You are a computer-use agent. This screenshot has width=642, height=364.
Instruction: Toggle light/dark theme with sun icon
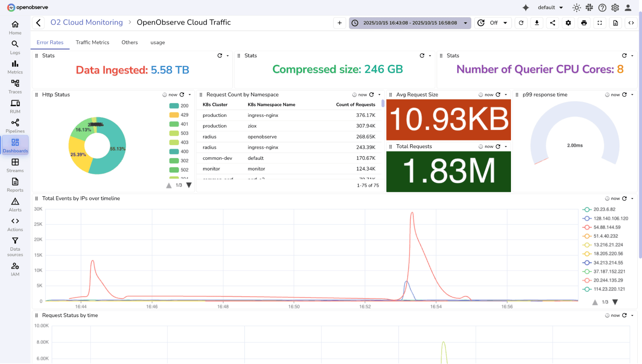(576, 7)
